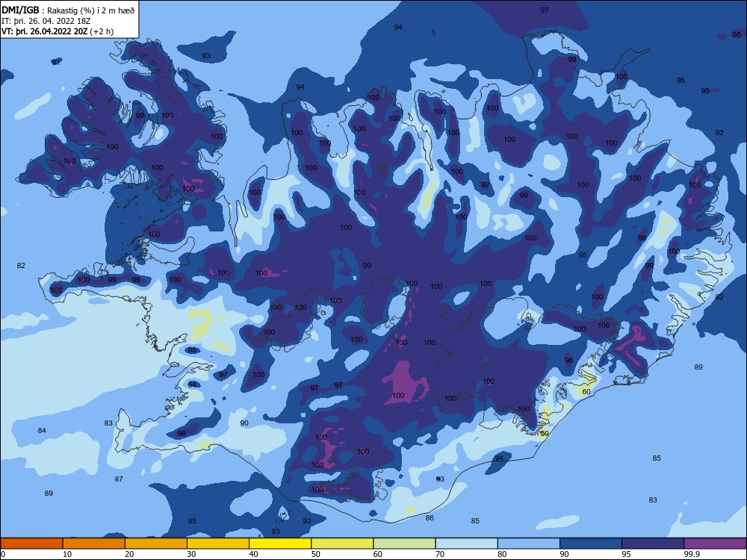
Task: Pick the amber 20–30 legend swatch
Action: (156, 544)
